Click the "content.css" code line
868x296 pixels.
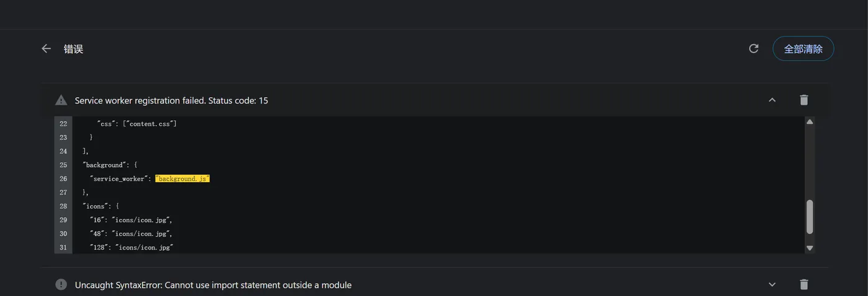[x=137, y=124]
